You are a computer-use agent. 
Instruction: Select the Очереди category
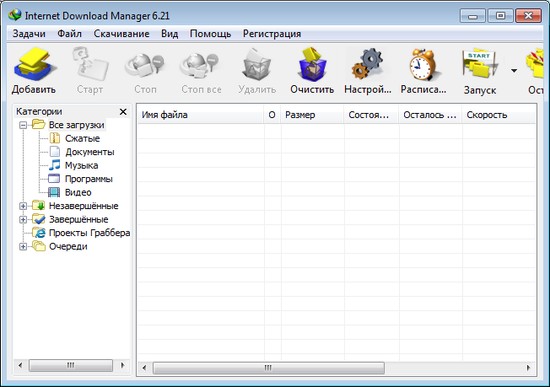click(x=68, y=247)
